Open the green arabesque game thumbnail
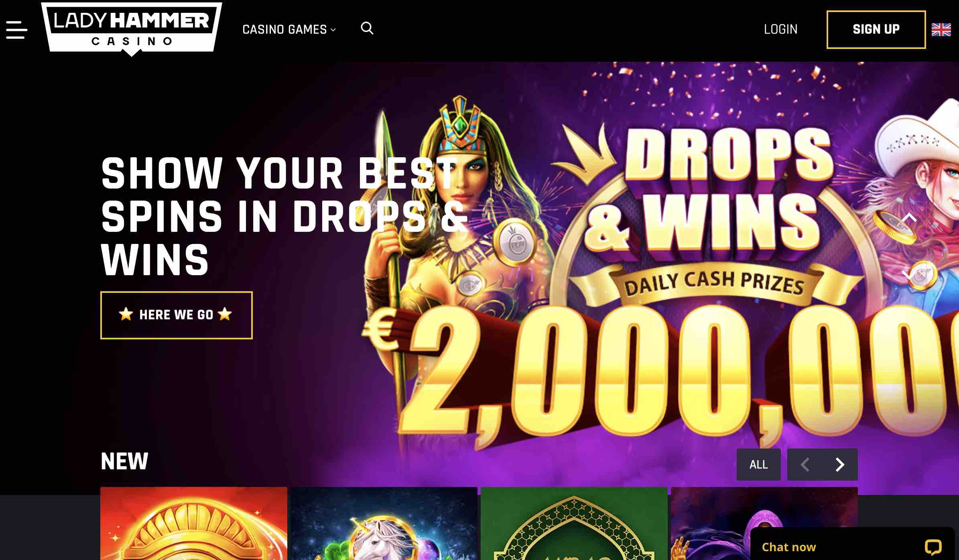This screenshot has height=560, width=959. coord(574,523)
